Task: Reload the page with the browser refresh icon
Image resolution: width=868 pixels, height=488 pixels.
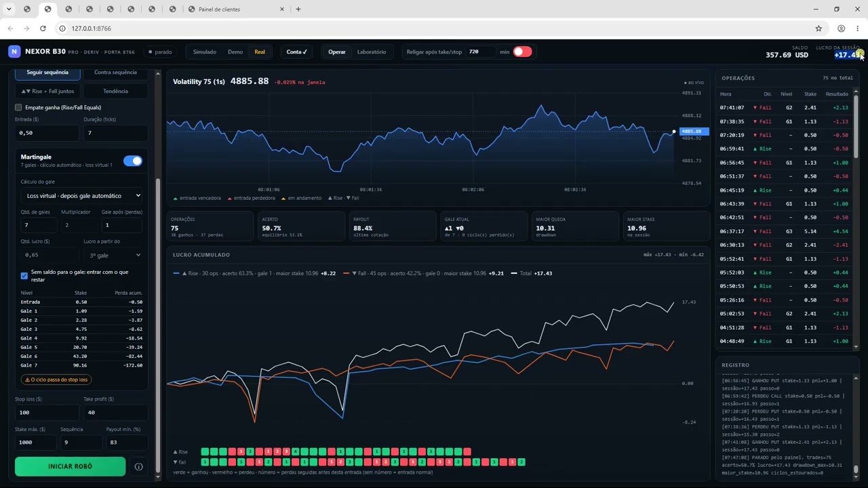Action: (x=43, y=28)
